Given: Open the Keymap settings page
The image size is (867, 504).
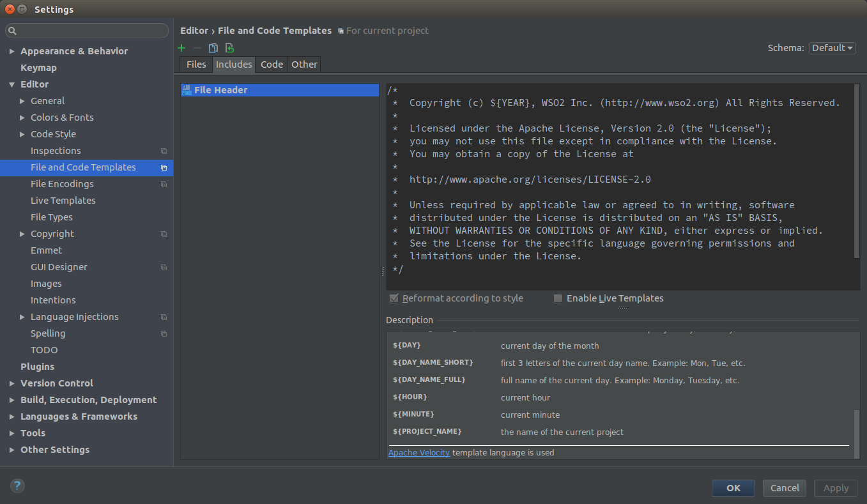Looking at the screenshot, I should (38, 68).
